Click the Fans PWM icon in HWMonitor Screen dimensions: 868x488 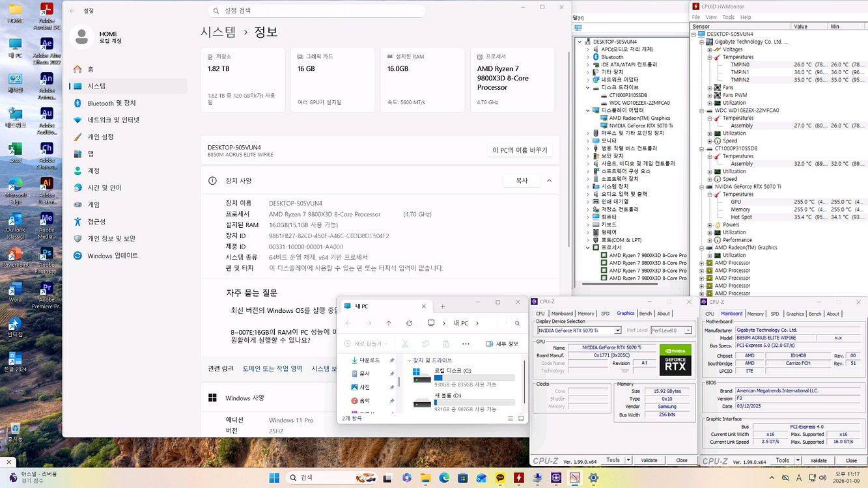point(718,96)
